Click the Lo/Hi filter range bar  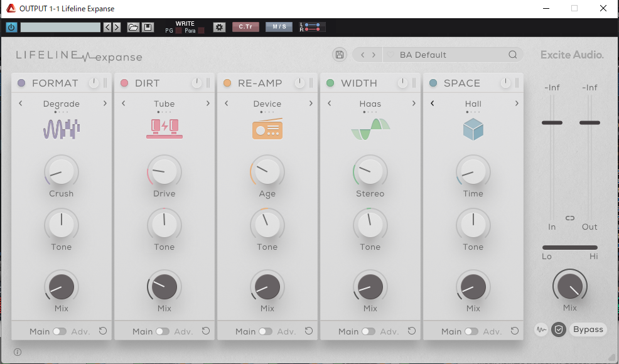pyautogui.click(x=569, y=247)
